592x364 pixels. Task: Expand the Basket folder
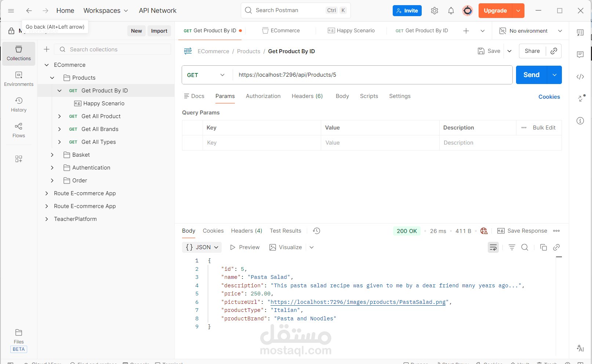click(x=52, y=155)
